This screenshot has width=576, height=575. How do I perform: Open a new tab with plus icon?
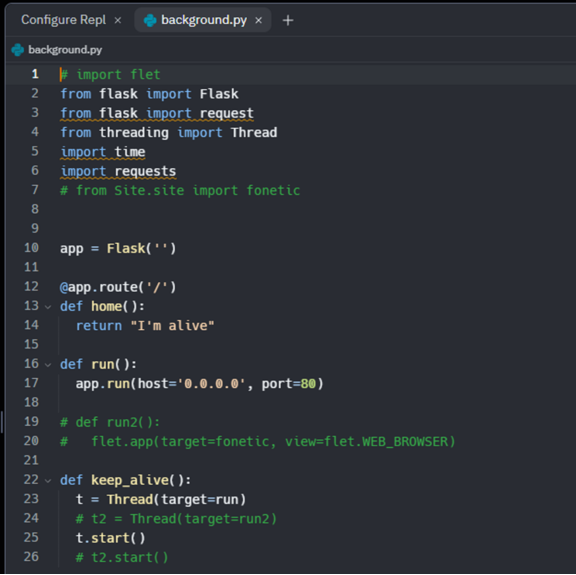(x=288, y=20)
